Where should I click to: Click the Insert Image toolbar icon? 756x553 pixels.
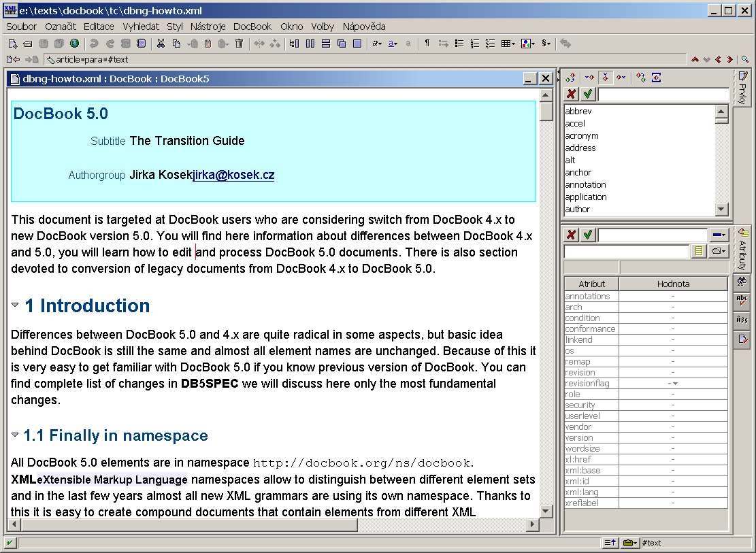pyautogui.click(x=526, y=44)
